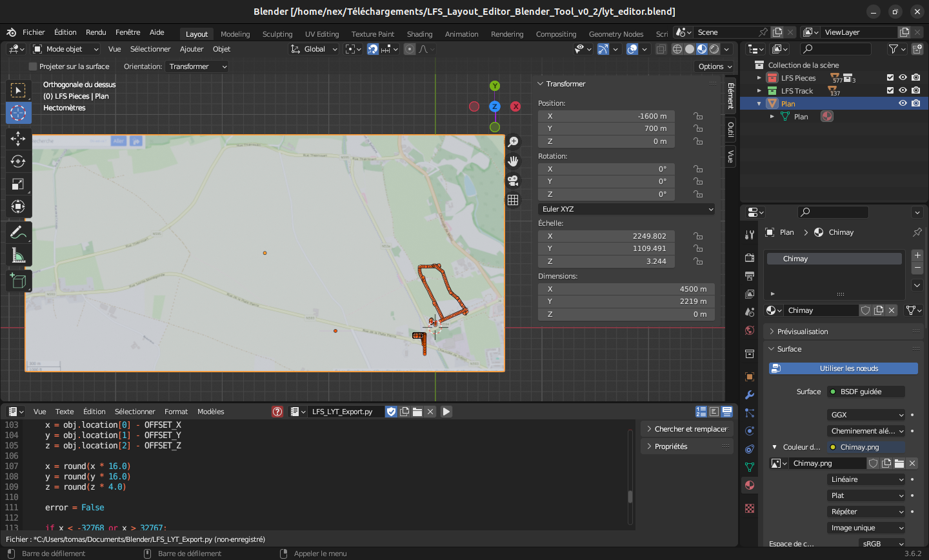Viewport: 929px width, 560px height.
Task: Disable LFS Pieces in renders camera icon
Action: (916, 78)
